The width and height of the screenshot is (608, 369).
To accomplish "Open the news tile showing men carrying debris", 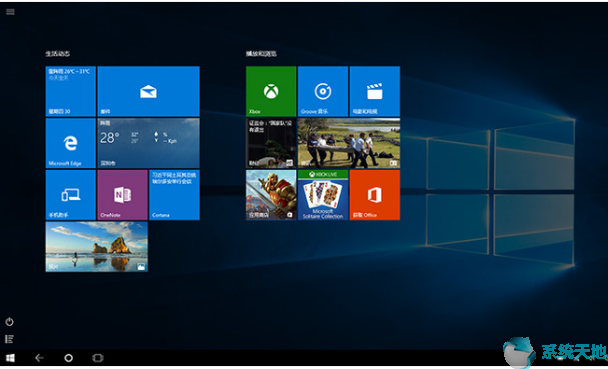I will point(349,143).
